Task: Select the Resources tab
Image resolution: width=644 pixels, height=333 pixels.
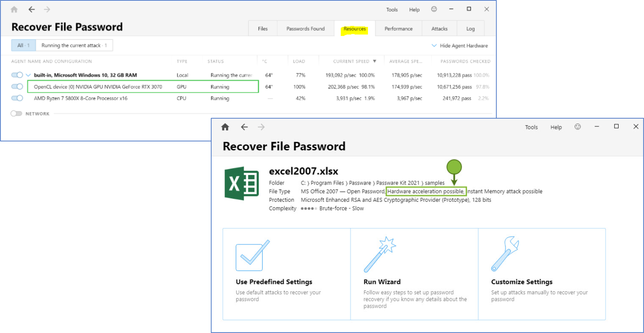Action: point(354,29)
